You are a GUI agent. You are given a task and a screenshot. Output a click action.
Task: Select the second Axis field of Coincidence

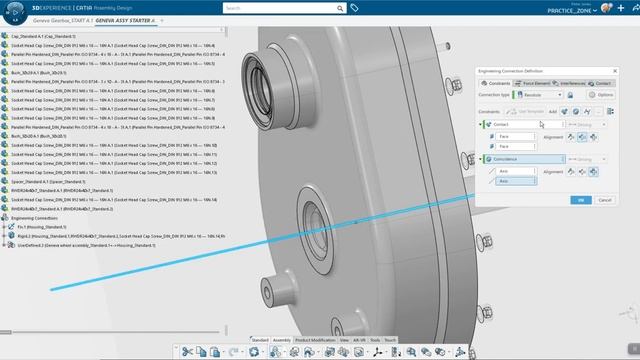(x=516, y=181)
